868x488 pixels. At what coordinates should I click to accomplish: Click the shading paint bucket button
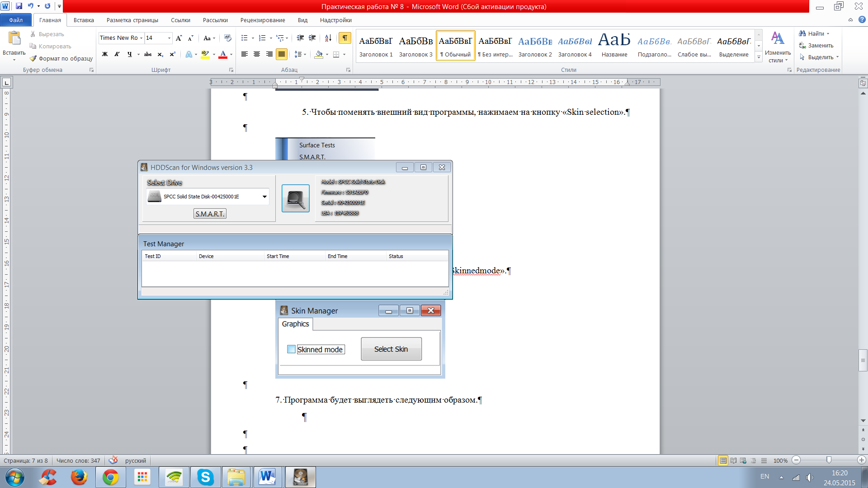tap(319, 54)
